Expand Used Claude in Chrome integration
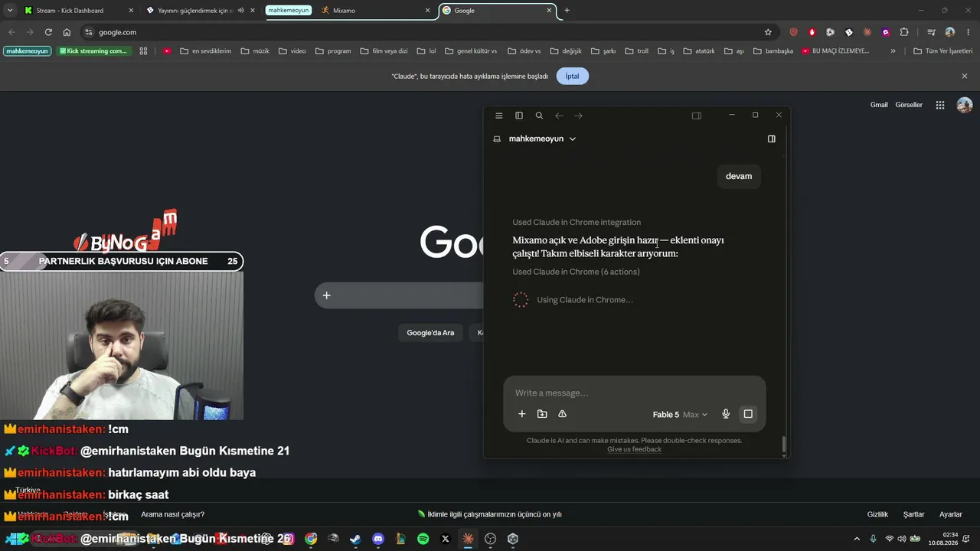The height and width of the screenshot is (551, 980). coord(577,222)
